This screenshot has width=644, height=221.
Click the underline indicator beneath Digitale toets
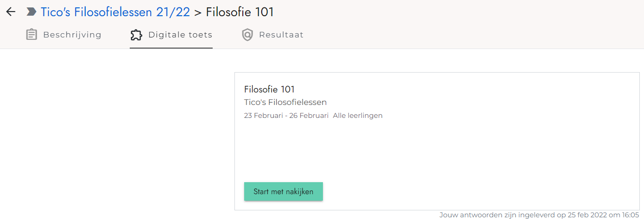tap(171, 48)
